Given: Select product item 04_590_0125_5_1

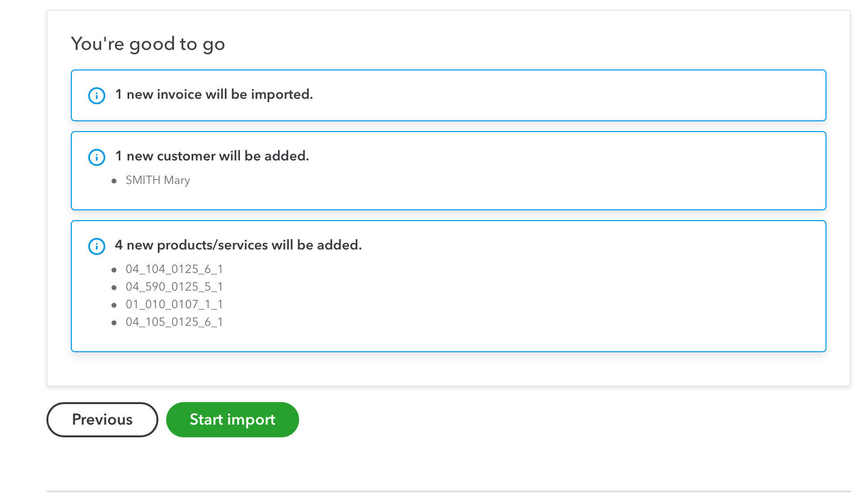Looking at the screenshot, I should pos(174,287).
